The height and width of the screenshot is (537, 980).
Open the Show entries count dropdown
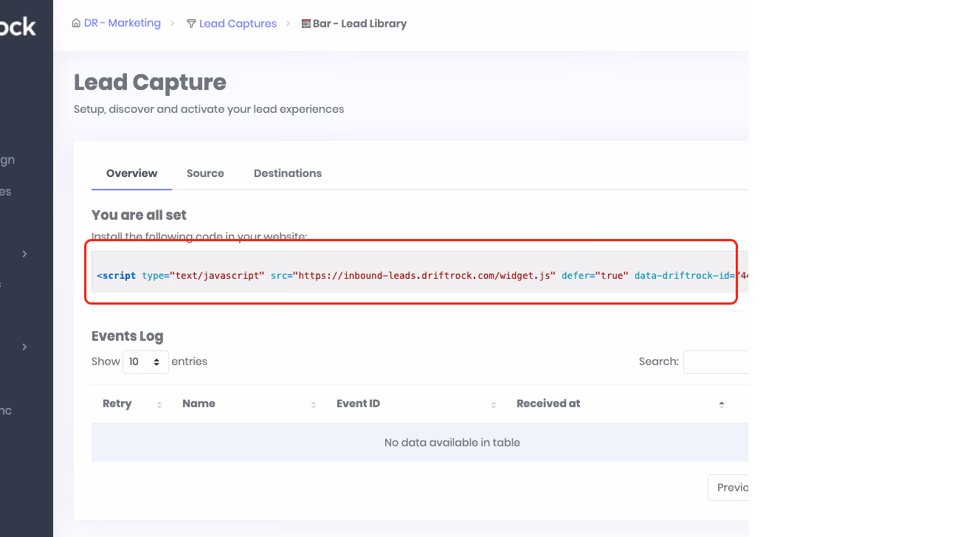tap(145, 362)
